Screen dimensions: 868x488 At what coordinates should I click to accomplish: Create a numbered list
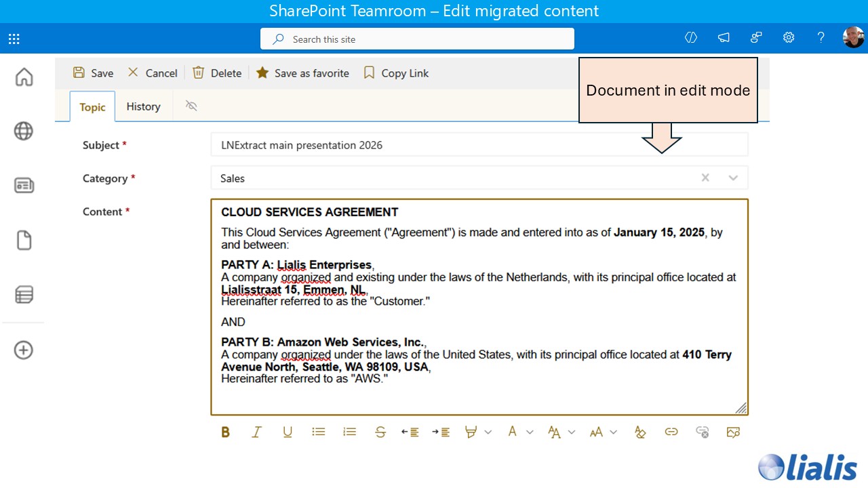point(349,432)
